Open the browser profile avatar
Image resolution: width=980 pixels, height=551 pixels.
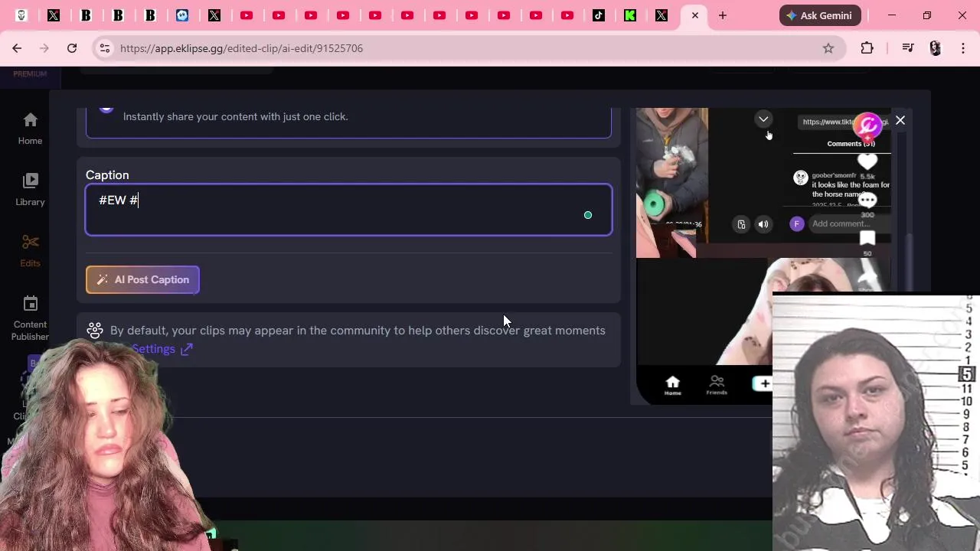tap(936, 48)
